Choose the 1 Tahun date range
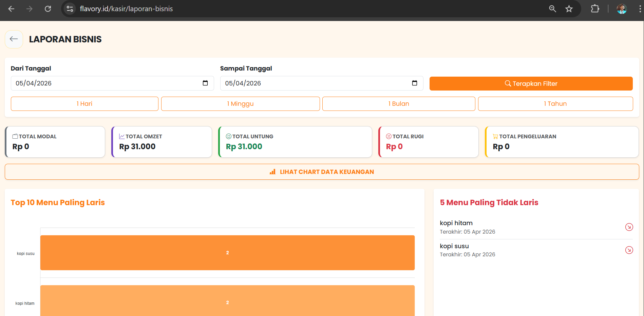The width and height of the screenshot is (644, 316). click(x=555, y=104)
